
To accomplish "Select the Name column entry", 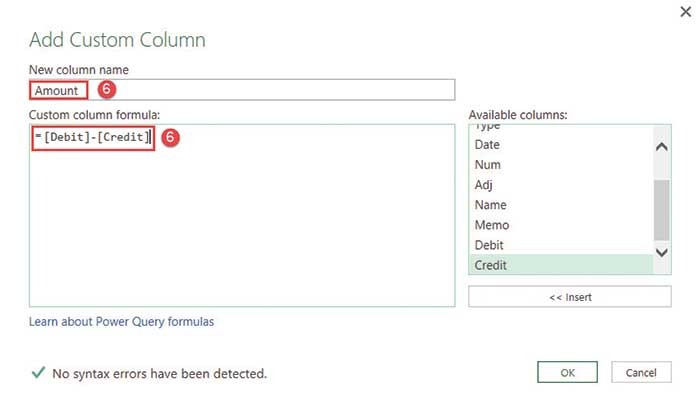I will click(x=490, y=205).
